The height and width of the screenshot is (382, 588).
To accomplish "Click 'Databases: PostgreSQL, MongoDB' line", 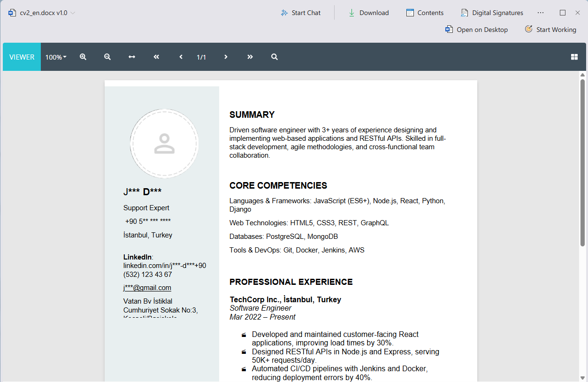I will (x=283, y=237).
